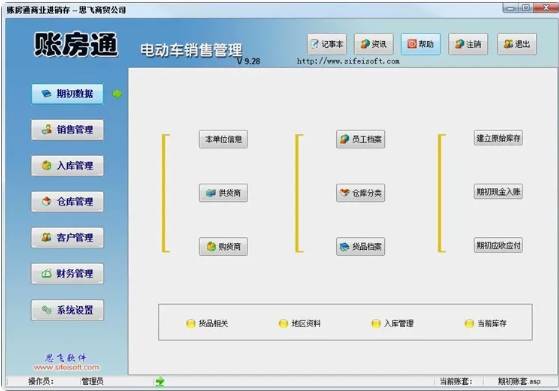Open 仓库分类 warehouse categories
The width and height of the screenshot is (559, 391).
360,193
